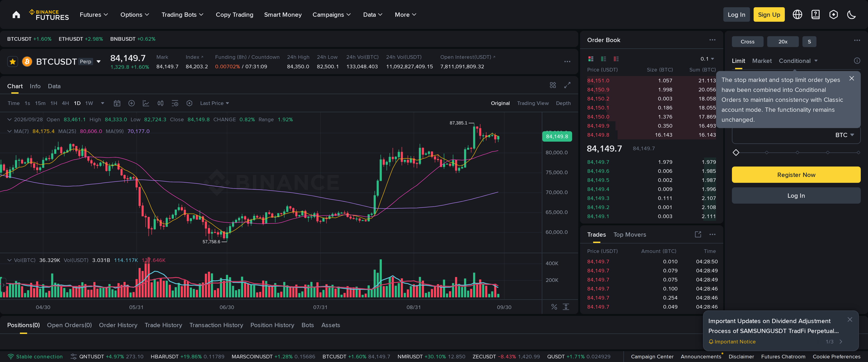Image resolution: width=868 pixels, height=362 pixels.
Task: Toggle dark mode moon icon
Action: pyautogui.click(x=851, y=14)
